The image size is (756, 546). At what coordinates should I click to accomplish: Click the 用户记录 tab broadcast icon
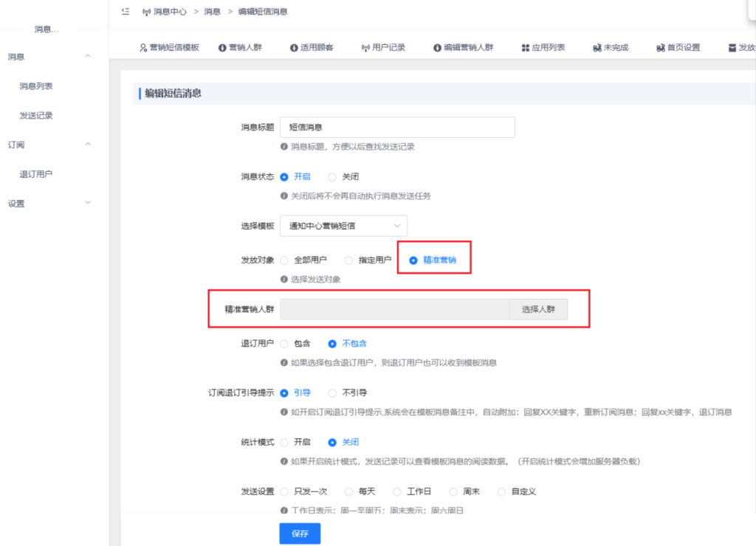(x=365, y=48)
